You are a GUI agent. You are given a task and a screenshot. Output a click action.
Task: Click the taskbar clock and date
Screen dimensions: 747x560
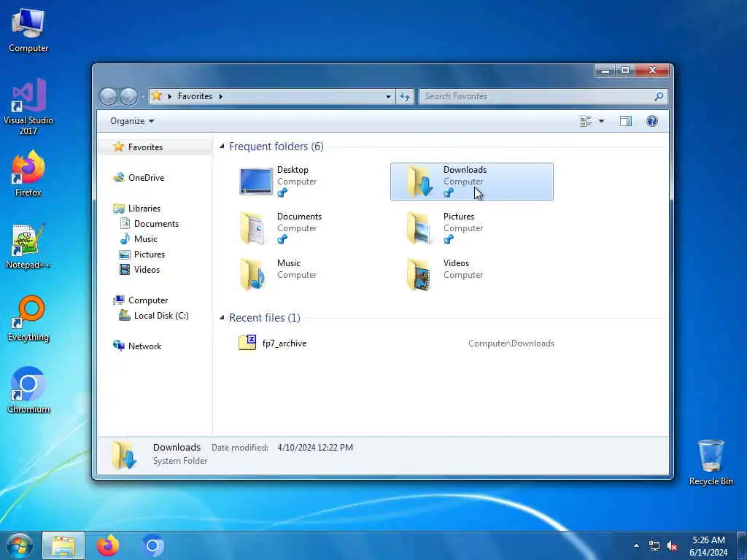(x=709, y=546)
